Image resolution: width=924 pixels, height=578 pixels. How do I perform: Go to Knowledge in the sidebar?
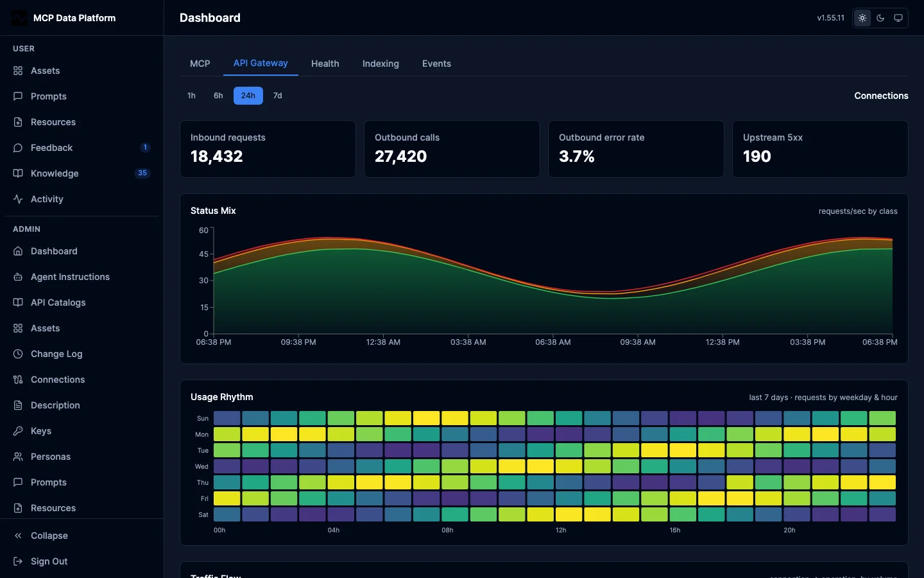coord(81,173)
